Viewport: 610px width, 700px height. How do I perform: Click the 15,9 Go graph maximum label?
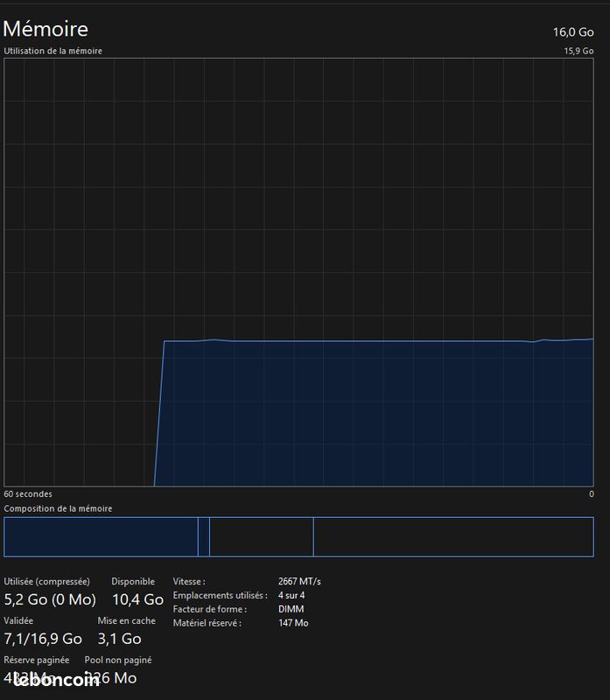pos(578,51)
